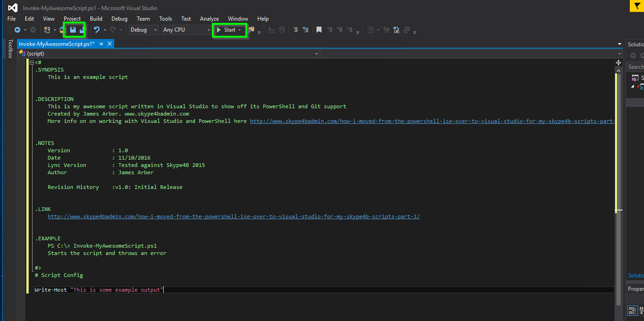Open the Debug configuration combo box
The height and width of the screenshot is (321, 644).
click(x=143, y=30)
